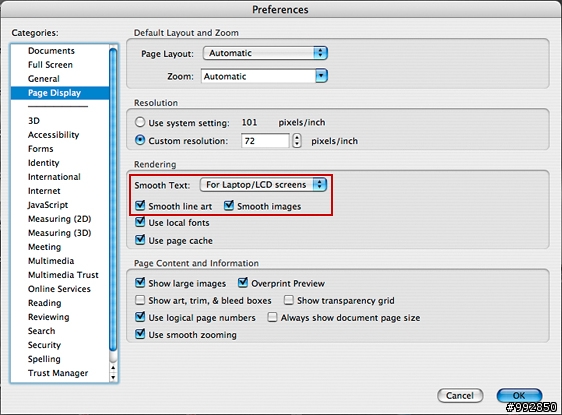Disable Use local fonts checkbox
The height and width of the screenshot is (415, 562).
click(140, 222)
